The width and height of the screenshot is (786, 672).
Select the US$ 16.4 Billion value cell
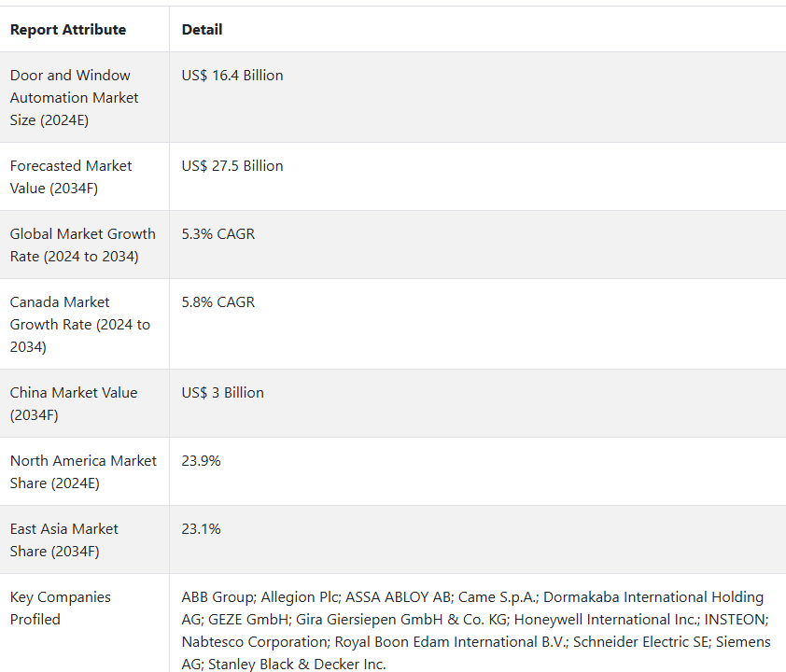(x=232, y=76)
